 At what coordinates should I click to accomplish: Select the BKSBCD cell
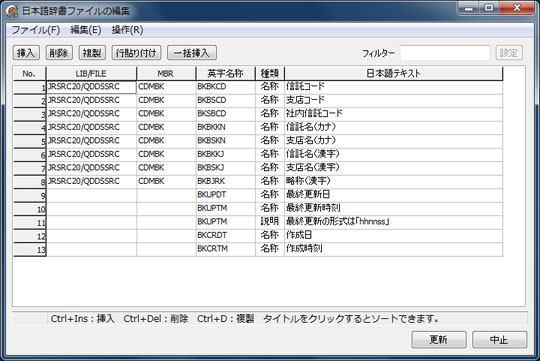pyautogui.click(x=226, y=114)
